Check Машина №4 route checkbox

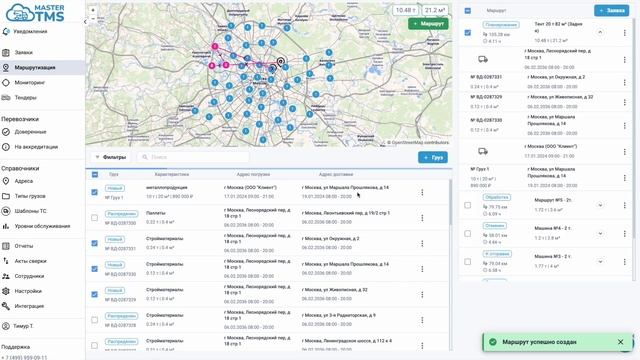click(x=468, y=233)
